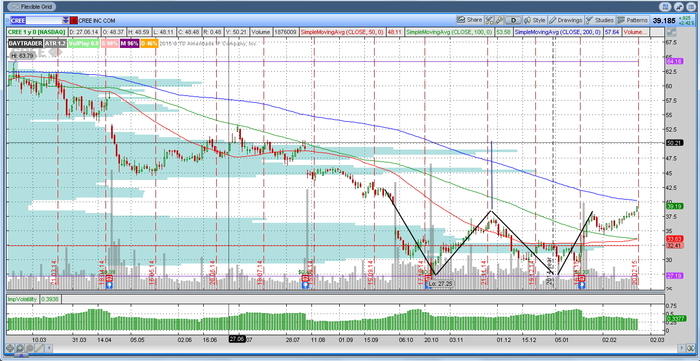Open the list menu icon in title bar
The width and height of the screenshot is (700, 361).
(x=691, y=7)
